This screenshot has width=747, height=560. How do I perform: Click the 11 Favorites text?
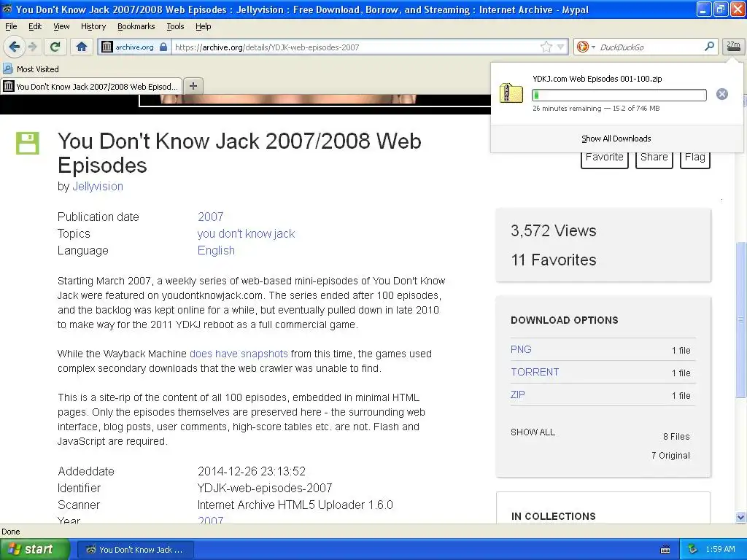(x=554, y=260)
